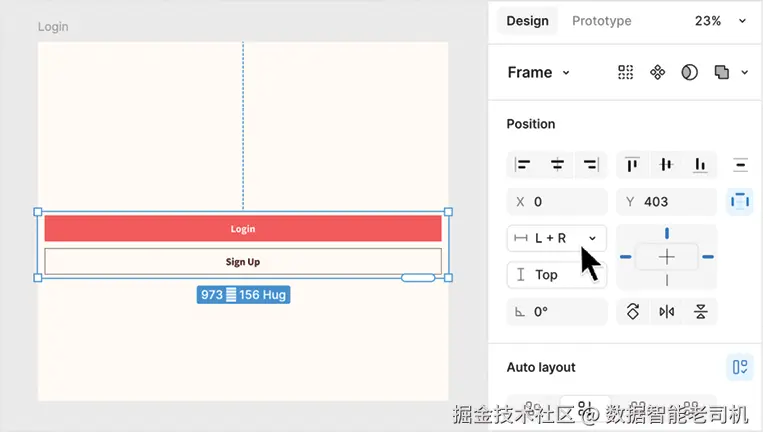Expand the Frame type dropdown
Screen dimensions: 763x440
(539, 72)
